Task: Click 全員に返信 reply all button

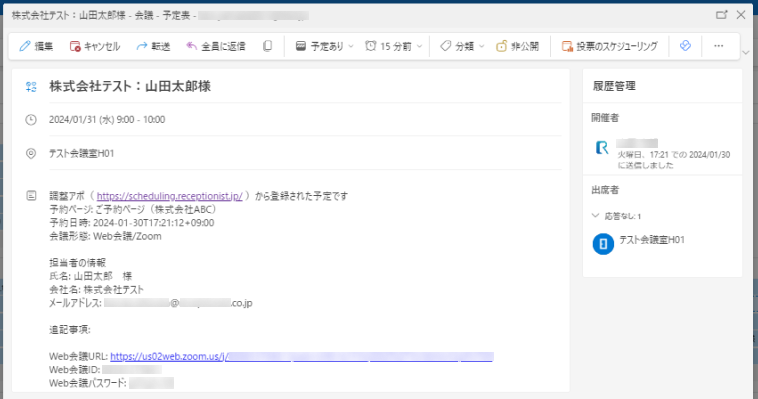Action: [216, 46]
